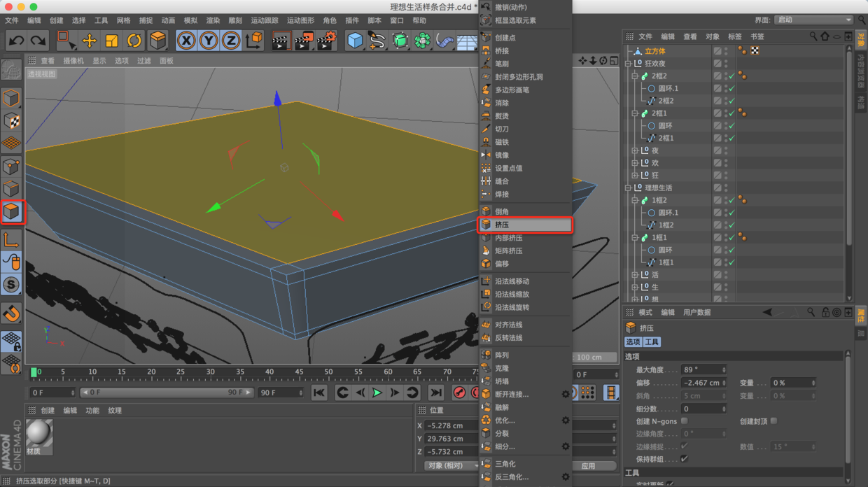Choose 倒角 in the context menu
Screen dimensions: 868x487
pos(525,211)
